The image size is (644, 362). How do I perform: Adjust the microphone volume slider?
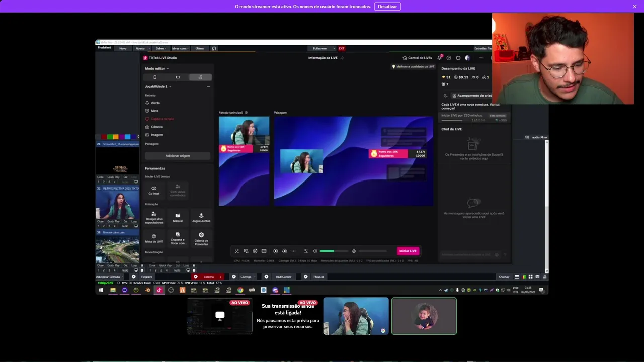point(373,251)
